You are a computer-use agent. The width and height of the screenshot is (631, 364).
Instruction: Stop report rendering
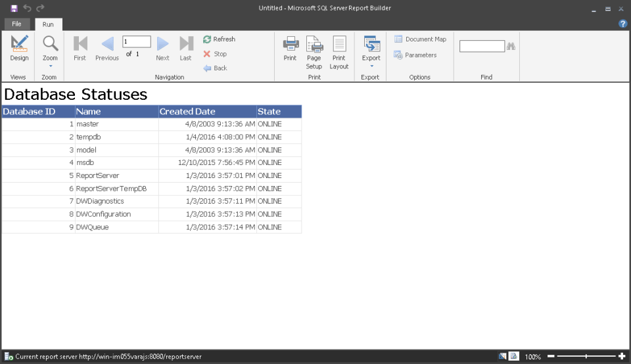(x=216, y=54)
